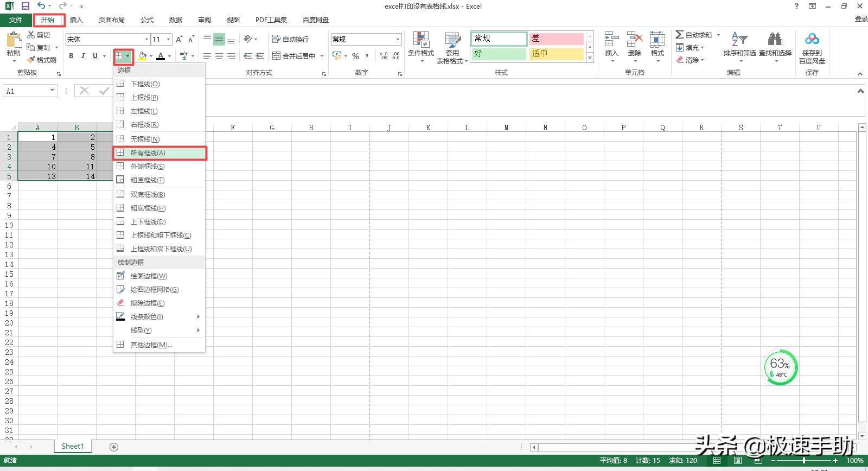The width and height of the screenshot is (868, 471).
Task: Select the Sheet1 sheet tab
Action: [73, 446]
